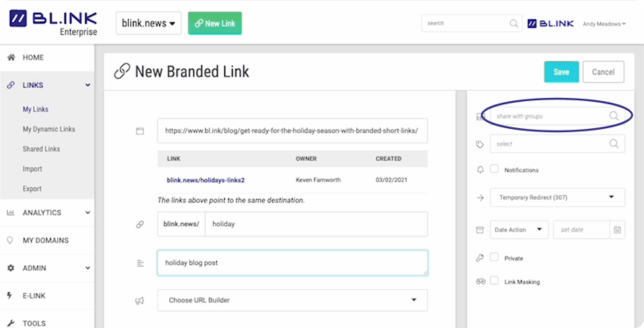Click the top search bar magnifier icon
Viewport: 644px width, 328px height.
pyautogui.click(x=514, y=23)
